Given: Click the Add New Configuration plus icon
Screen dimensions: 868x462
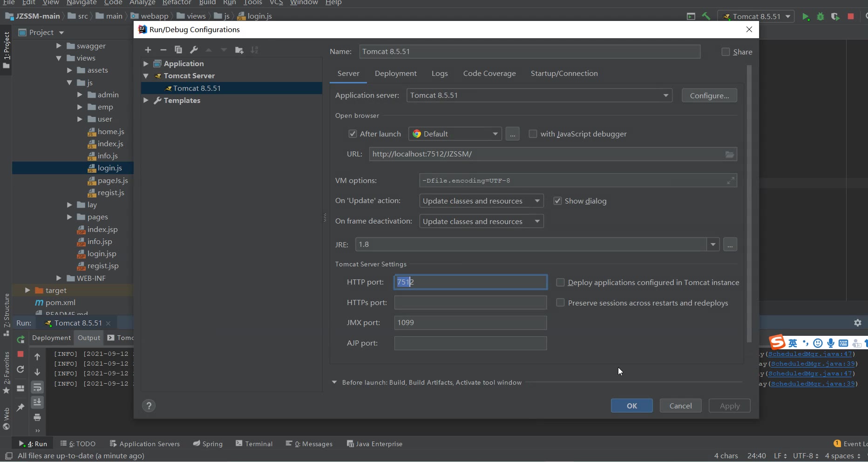Looking at the screenshot, I should 148,50.
